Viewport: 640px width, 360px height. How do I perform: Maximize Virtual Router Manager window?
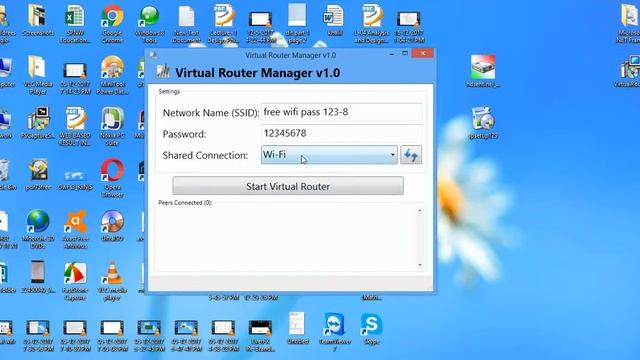pos(405,53)
